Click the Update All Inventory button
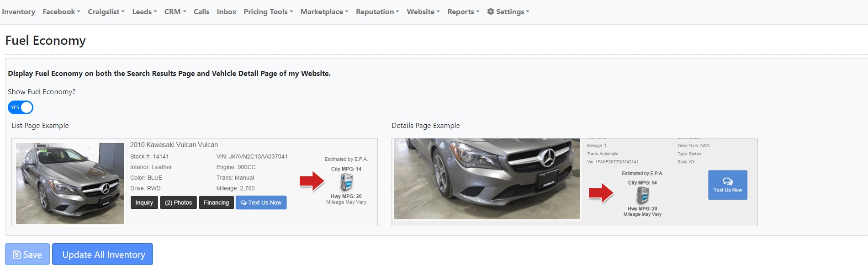 [x=102, y=255]
